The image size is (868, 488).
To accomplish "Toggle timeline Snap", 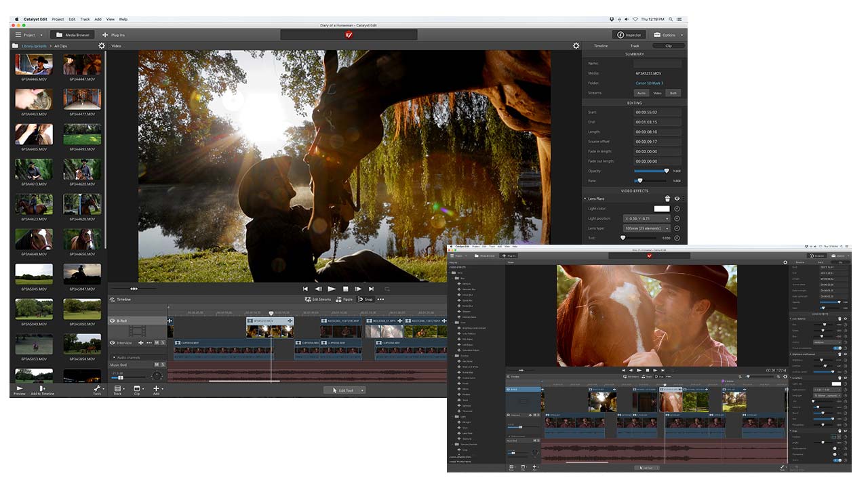I will pos(366,299).
